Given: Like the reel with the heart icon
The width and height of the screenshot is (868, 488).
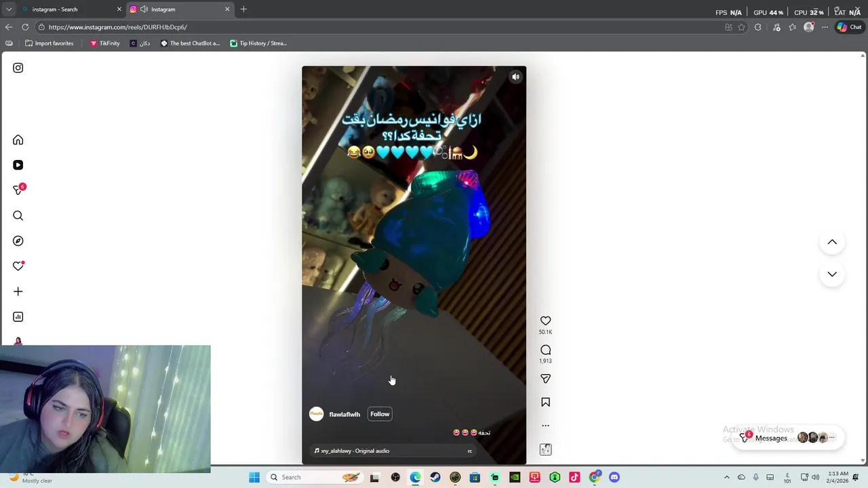Looking at the screenshot, I should (545, 321).
